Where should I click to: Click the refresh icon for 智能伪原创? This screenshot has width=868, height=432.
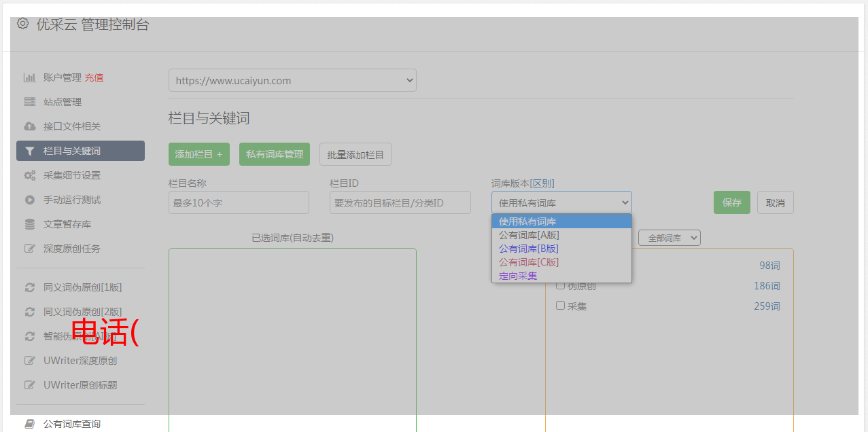pos(30,336)
